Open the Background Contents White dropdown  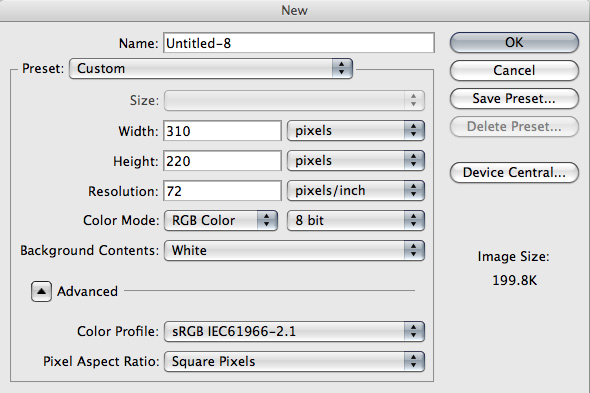[x=294, y=250]
